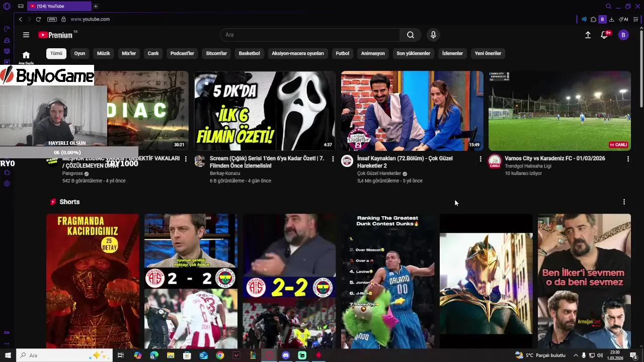Open Scream (Çığlık) Serisi video title
The width and height of the screenshot is (644, 362).
[267, 162]
